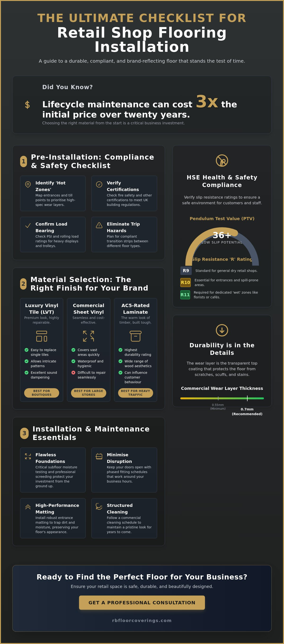Click the green check beside 'Allows intricate patterns'
284x644 pixels.
(27, 361)
